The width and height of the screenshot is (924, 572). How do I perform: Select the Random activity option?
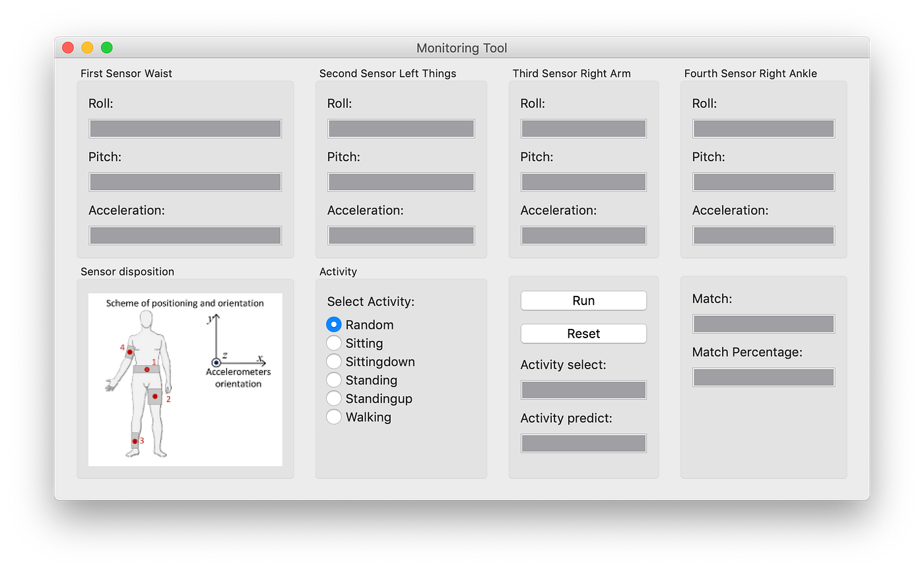pos(334,324)
